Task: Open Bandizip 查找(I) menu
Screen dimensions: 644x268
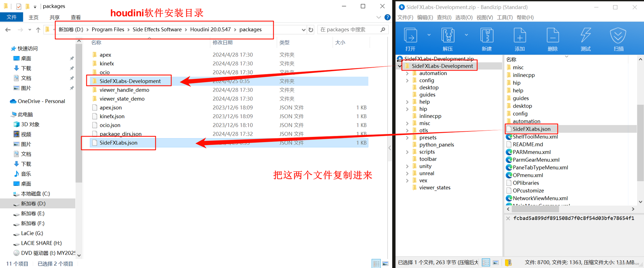Action: pyautogui.click(x=444, y=17)
